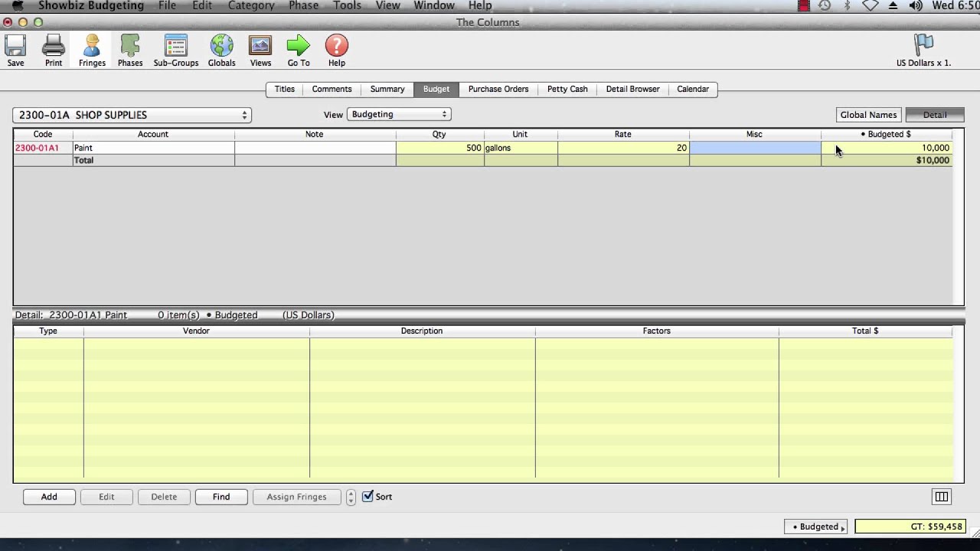The height and width of the screenshot is (551, 980).
Task: Switch to the Detail Browser tab
Action: click(x=632, y=89)
